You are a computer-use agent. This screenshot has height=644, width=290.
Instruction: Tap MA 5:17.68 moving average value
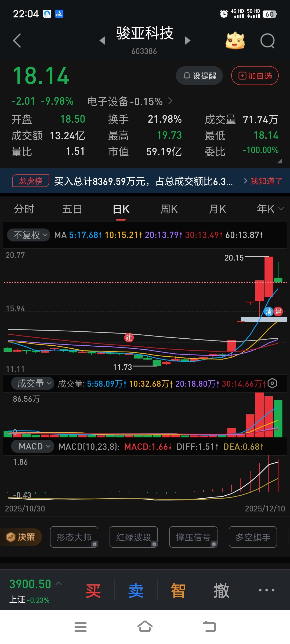click(85, 235)
